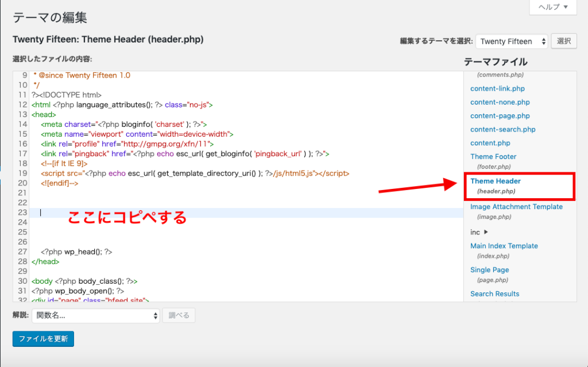Click the テーマファイル sidebar heading
Screen dimensions: 588x367
point(496,62)
